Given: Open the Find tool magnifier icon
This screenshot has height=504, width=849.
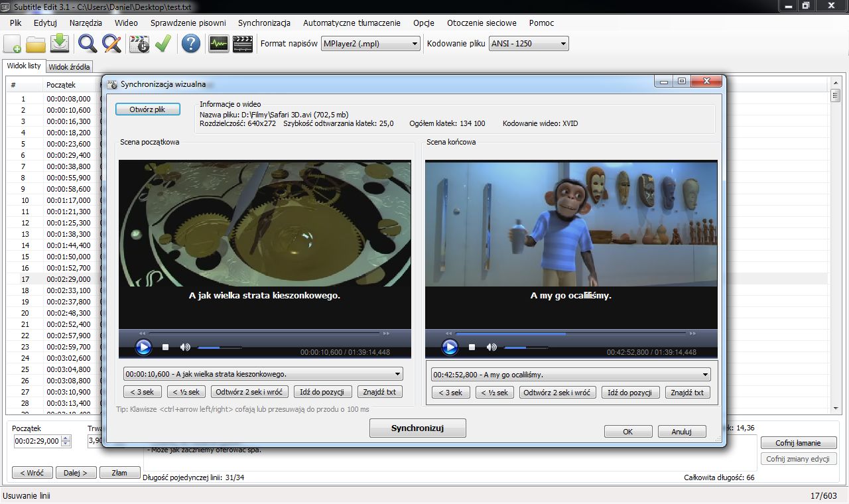Looking at the screenshot, I should pos(88,44).
